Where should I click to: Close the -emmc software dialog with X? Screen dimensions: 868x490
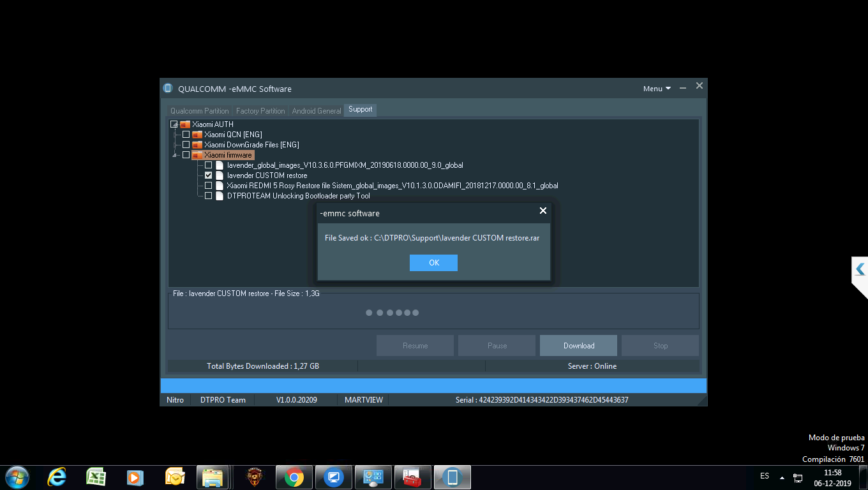[x=543, y=211]
